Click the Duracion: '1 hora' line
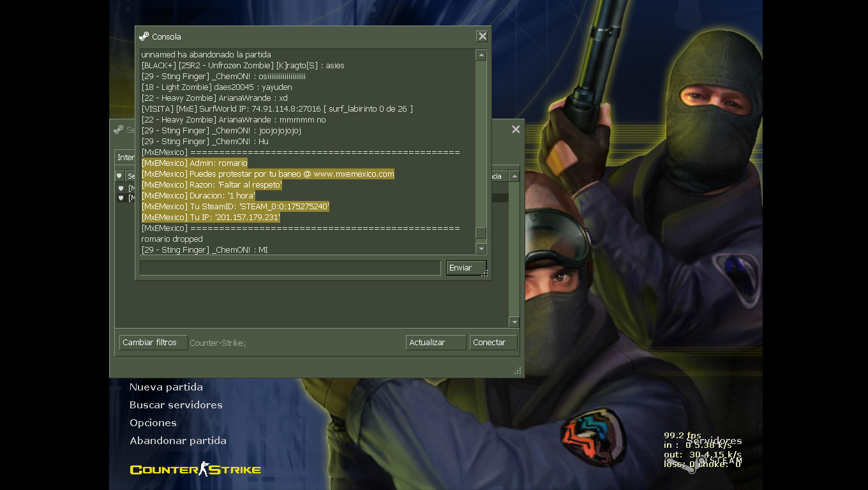Image resolution: width=868 pixels, height=490 pixels. tap(198, 196)
